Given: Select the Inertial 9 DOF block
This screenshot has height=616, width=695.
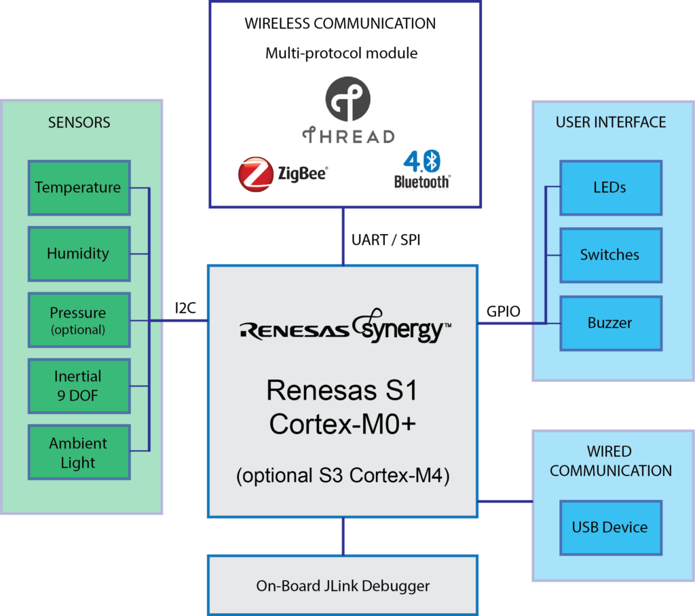Looking at the screenshot, I should (79, 385).
